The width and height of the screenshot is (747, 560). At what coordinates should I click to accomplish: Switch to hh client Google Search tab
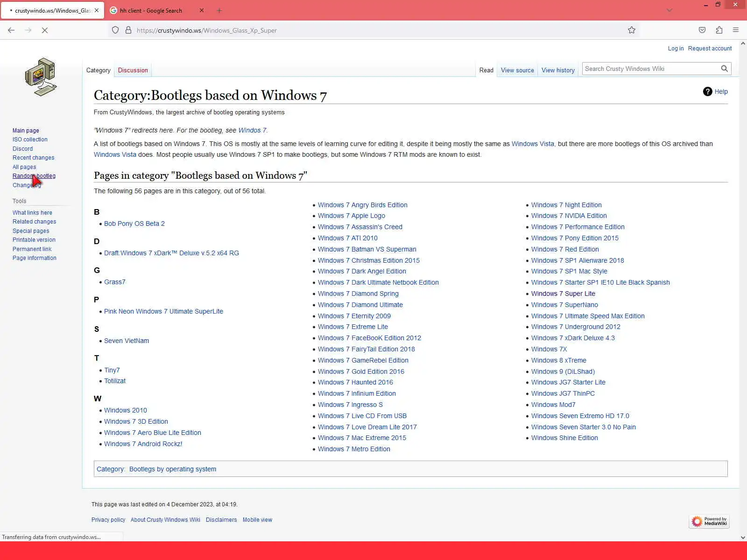151,10
